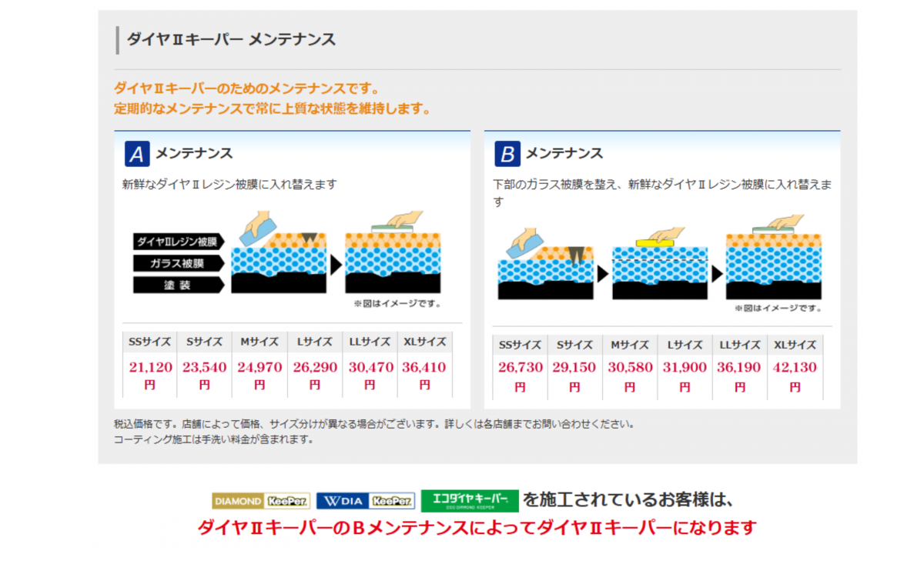Viewport: 924px width, 581px height.
Task: Click the red Bメンテナンス notice text
Action: click(477, 528)
